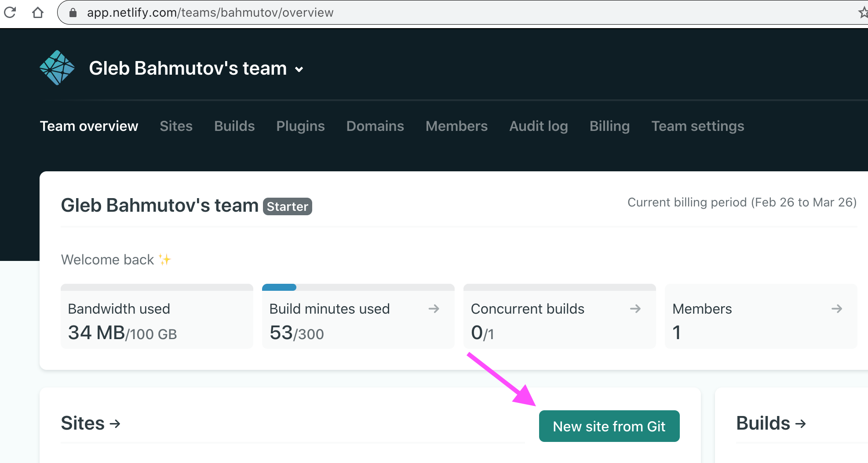This screenshot has width=868, height=463.
Task: Go to the Builds navigation tab
Action: click(234, 126)
